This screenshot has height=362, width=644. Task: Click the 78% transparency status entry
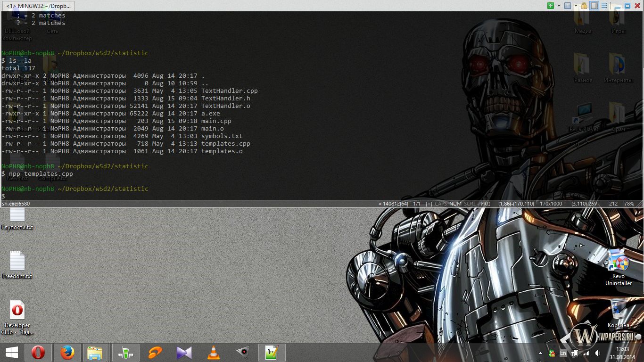[629, 204]
